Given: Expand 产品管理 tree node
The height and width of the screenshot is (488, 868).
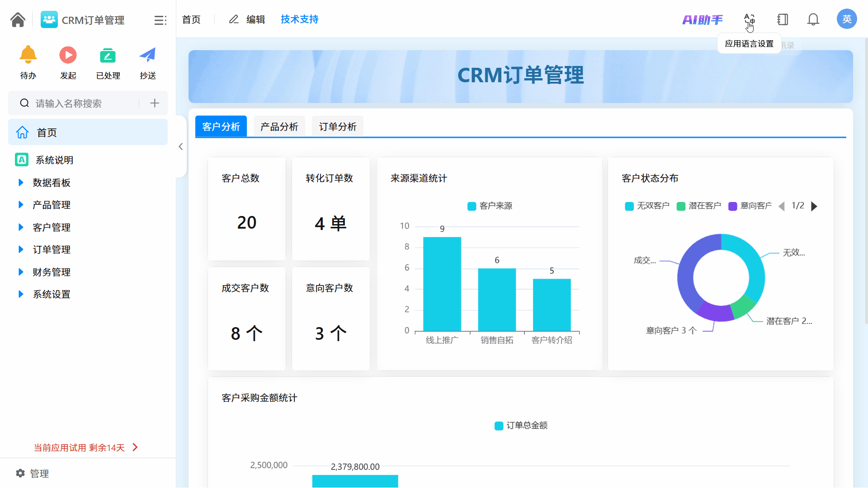Looking at the screenshot, I should tap(21, 205).
